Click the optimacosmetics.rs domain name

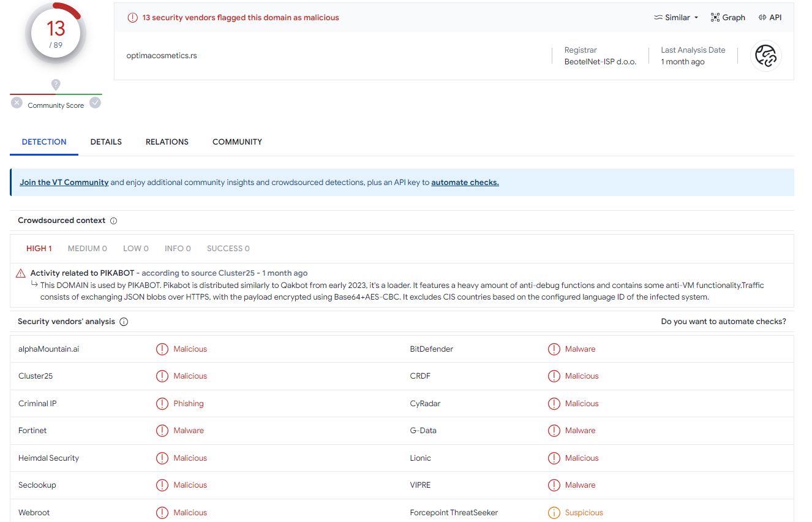pyautogui.click(x=162, y=56)
